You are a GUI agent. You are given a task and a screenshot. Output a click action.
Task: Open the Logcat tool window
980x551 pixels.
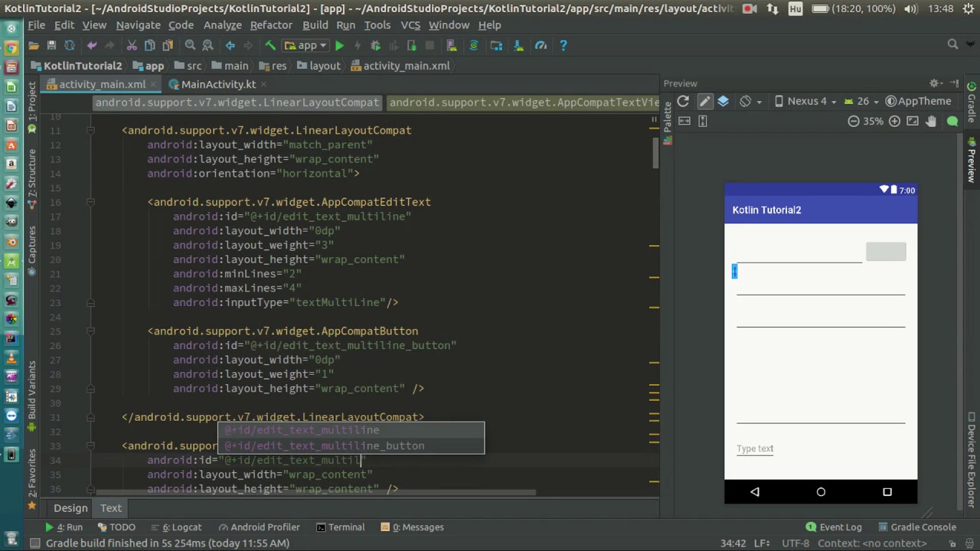coord(181,527)
